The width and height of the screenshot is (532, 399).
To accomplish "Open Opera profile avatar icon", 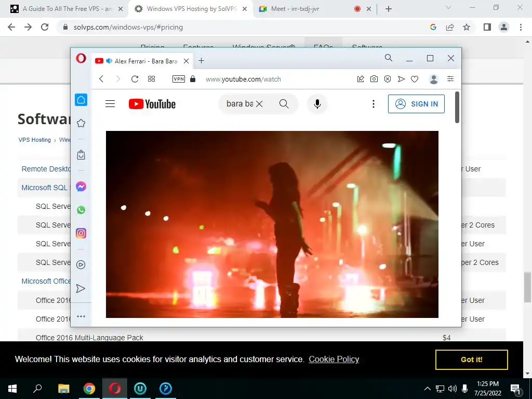I will point(434,79).
